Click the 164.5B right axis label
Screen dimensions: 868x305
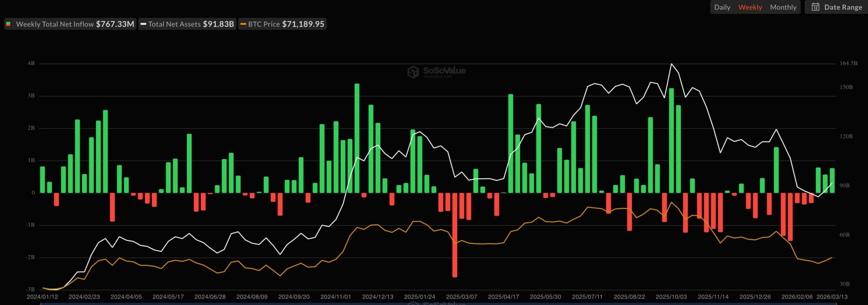849,63
